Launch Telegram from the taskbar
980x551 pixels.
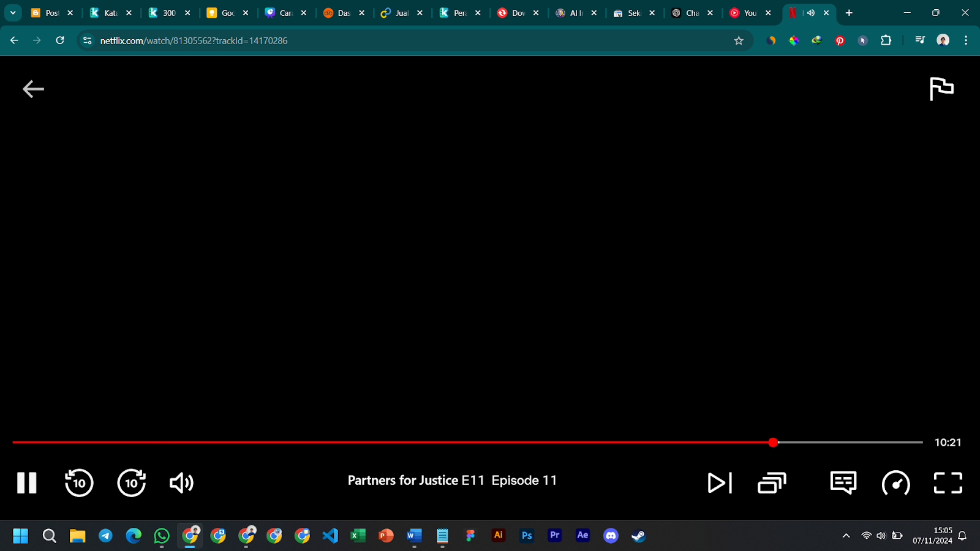pyautogui.click(x=105, y=536)
